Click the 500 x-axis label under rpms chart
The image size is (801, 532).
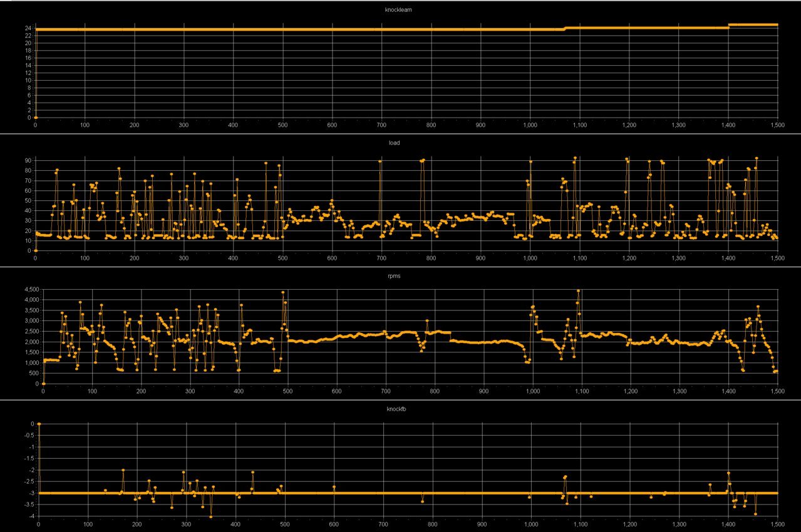[287, 391]
